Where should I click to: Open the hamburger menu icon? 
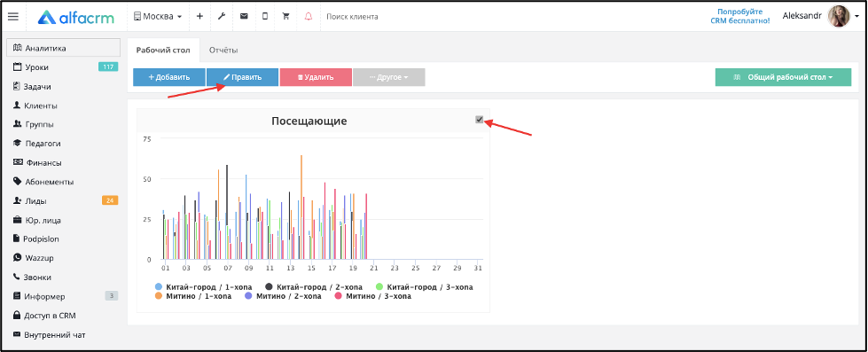(13, 17)
